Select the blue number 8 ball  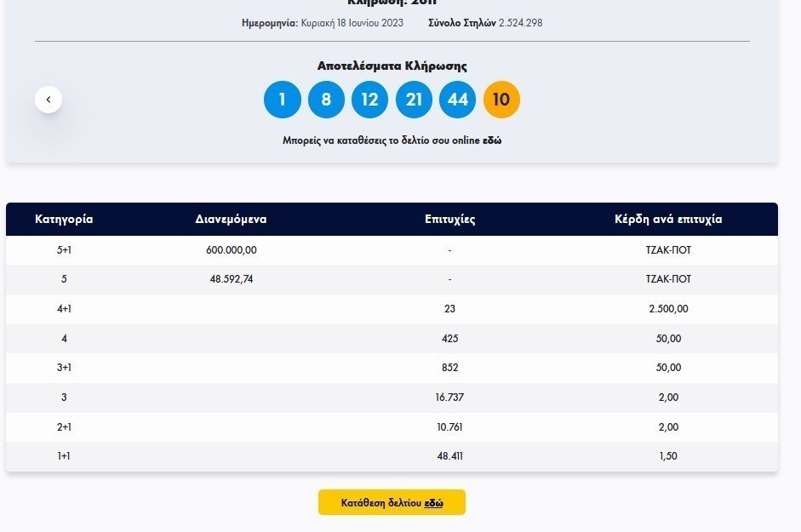pos(326,100)
